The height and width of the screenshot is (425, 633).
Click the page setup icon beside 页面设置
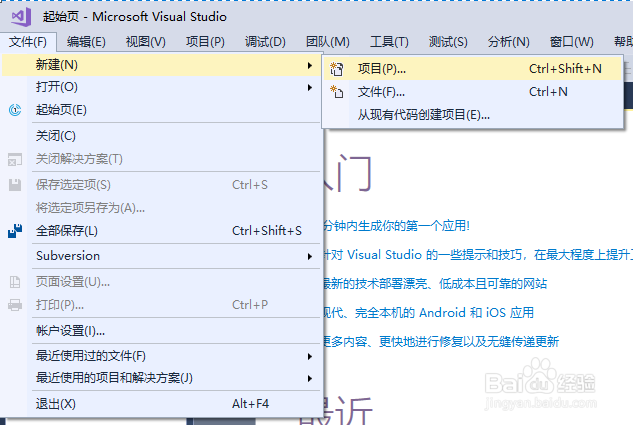tap(15, 282)
